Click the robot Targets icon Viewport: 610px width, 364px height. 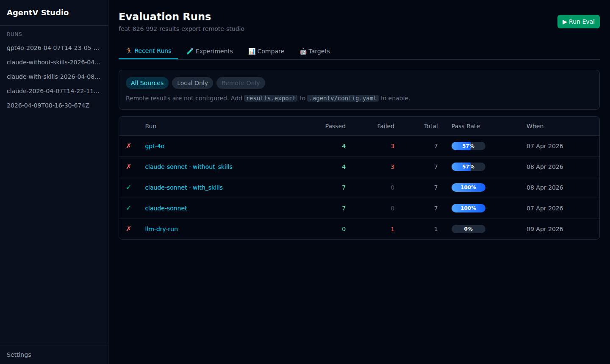tap(303, 51)
